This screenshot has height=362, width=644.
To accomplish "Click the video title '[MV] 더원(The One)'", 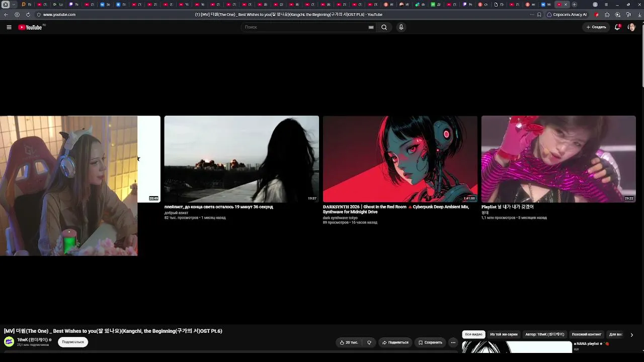I will (x=113, y=331).
